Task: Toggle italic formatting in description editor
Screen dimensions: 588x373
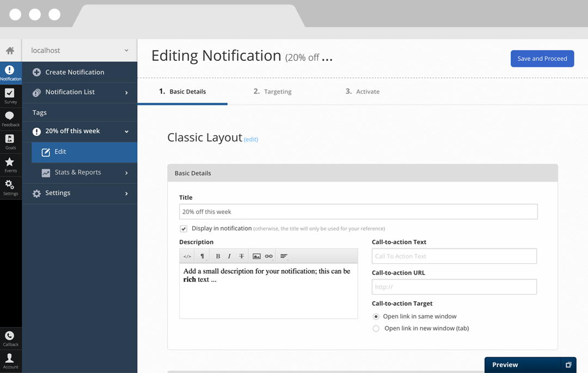Action: tap(229, 256)
